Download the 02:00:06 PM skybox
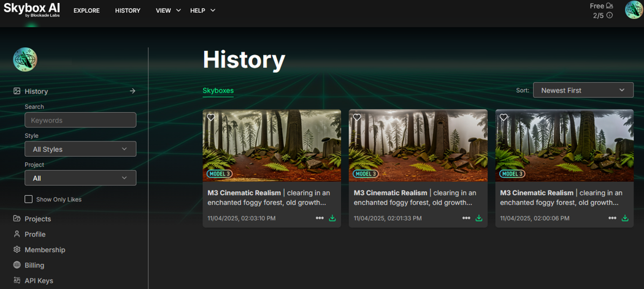 pyautogui.click(x=625, y=218)
